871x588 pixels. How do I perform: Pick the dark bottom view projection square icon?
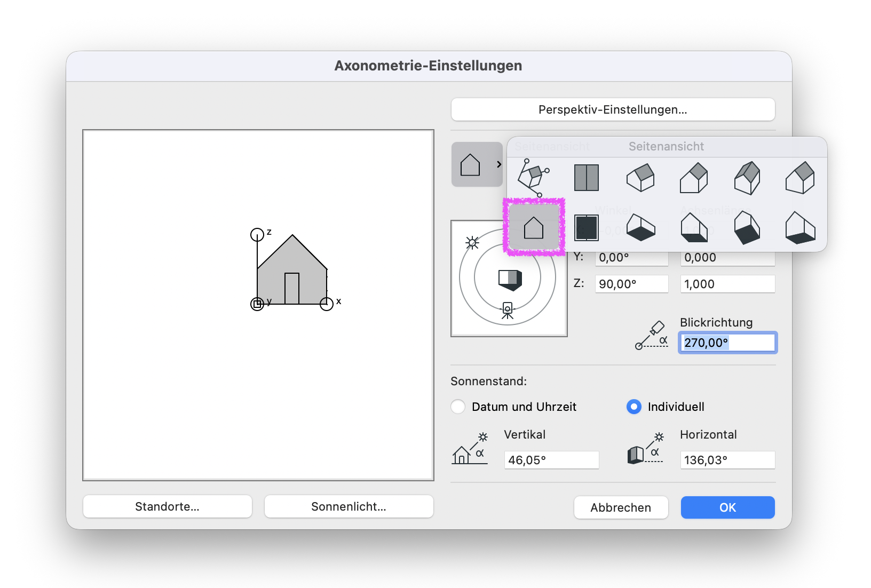(x=587, y=228)
